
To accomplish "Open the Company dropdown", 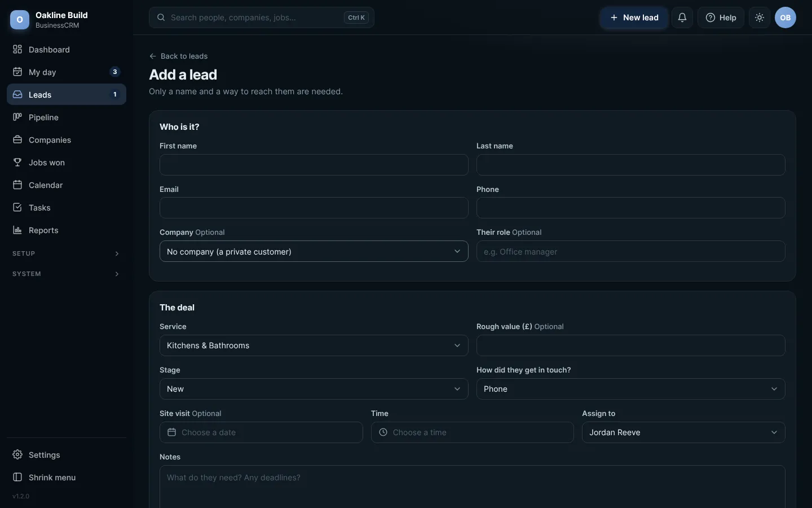I will click(314, 252).
